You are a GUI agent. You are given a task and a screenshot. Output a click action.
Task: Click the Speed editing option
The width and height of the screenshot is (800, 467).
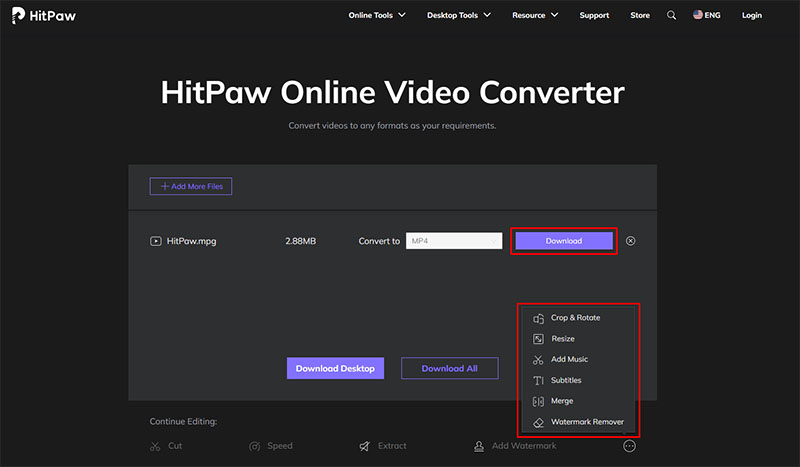click(280, 446)
